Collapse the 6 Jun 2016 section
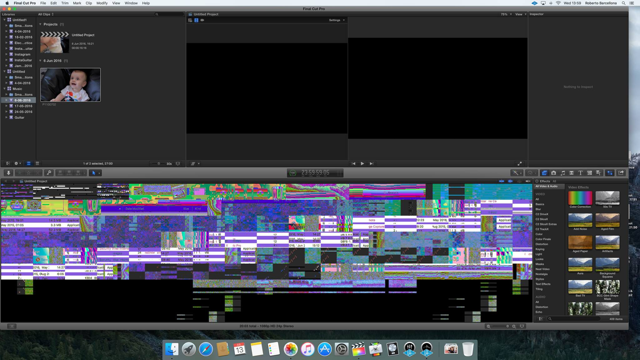The width and height of the screenshot is (640, 360). pos(40,61)
